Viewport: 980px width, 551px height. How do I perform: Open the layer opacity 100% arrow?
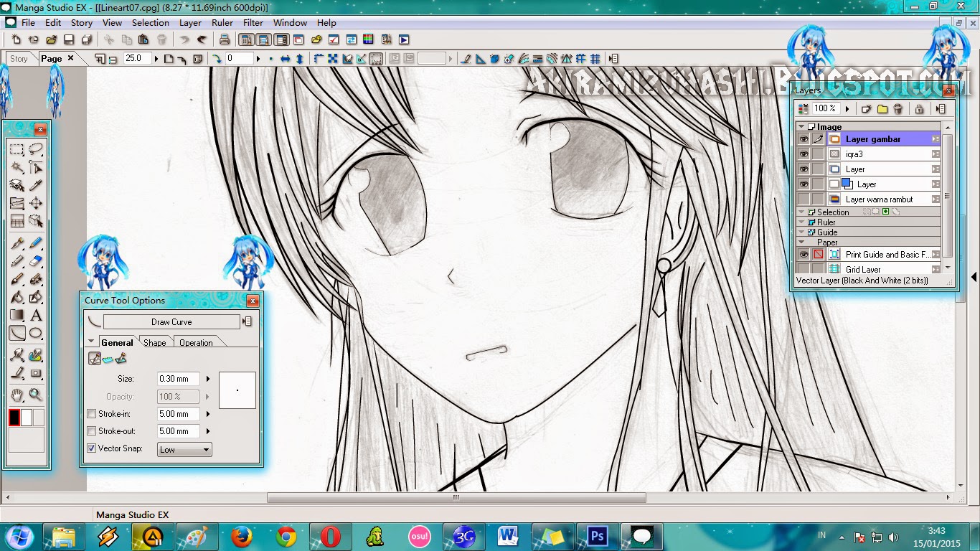pos(847,109)
